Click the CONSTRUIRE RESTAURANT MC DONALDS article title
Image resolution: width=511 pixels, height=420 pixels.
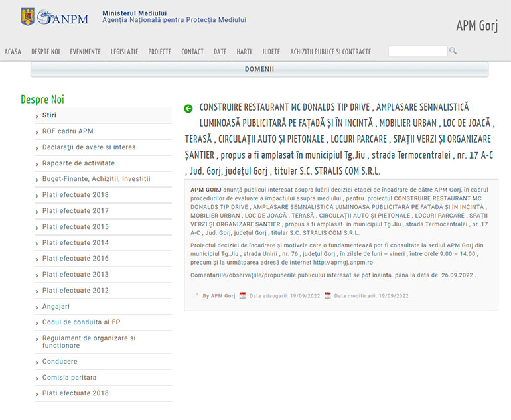pos(340,139)
